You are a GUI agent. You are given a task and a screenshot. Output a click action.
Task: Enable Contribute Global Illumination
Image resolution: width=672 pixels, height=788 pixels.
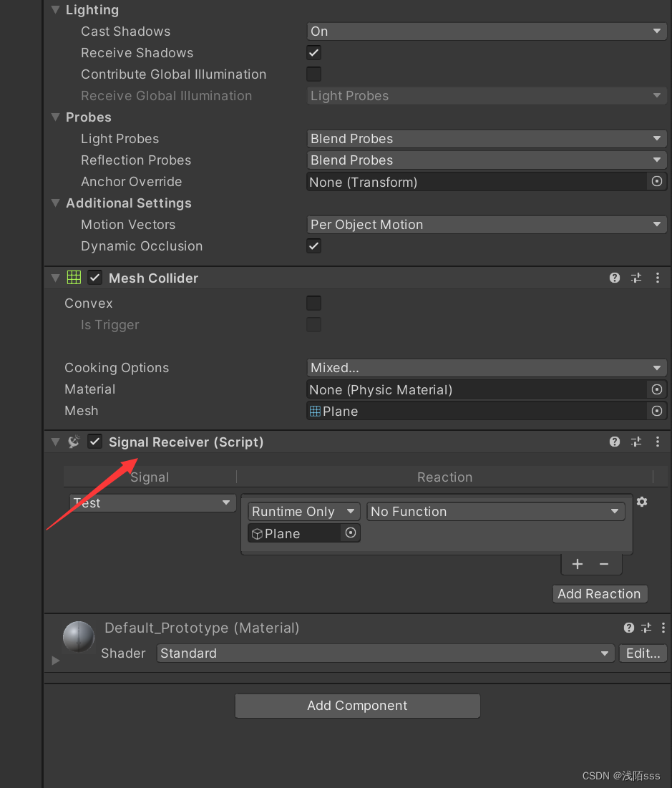[x=313, y=74]
